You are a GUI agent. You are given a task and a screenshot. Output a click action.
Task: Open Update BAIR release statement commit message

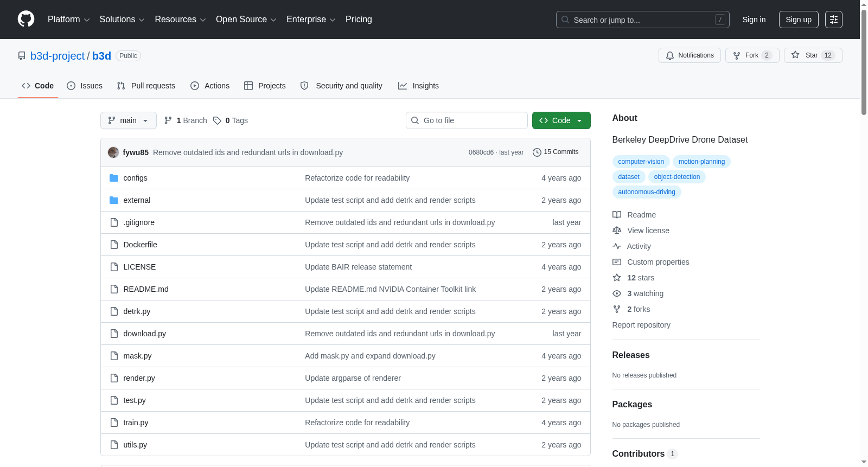tap(359, 267)
